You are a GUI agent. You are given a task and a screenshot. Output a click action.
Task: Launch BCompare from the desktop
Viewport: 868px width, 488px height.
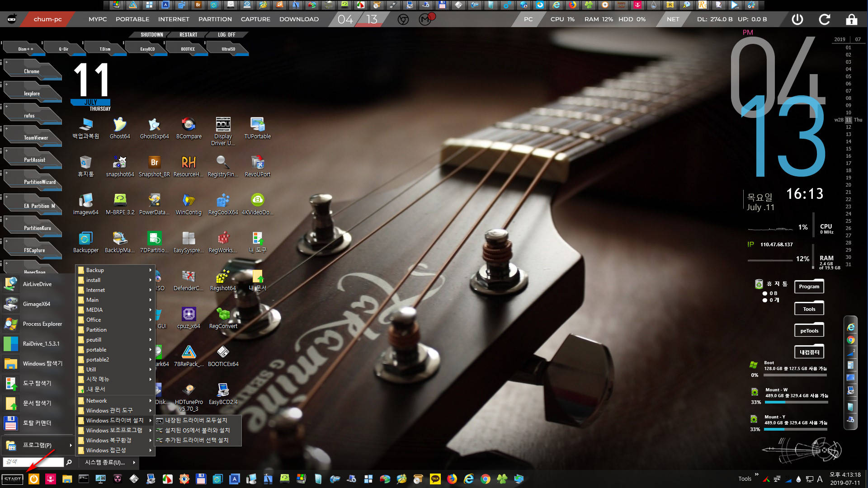tap(189, 128)
